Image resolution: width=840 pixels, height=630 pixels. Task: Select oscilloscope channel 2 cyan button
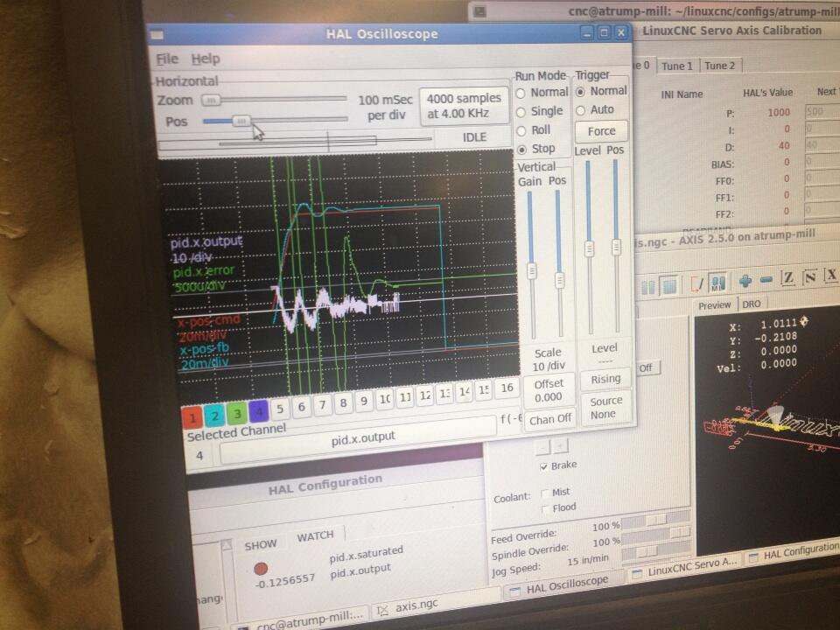pos(214,415)
